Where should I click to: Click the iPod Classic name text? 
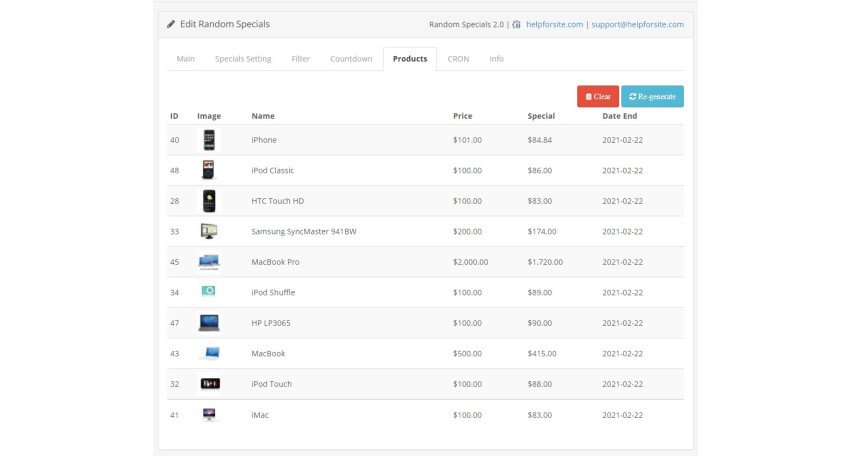pos(272,170)
